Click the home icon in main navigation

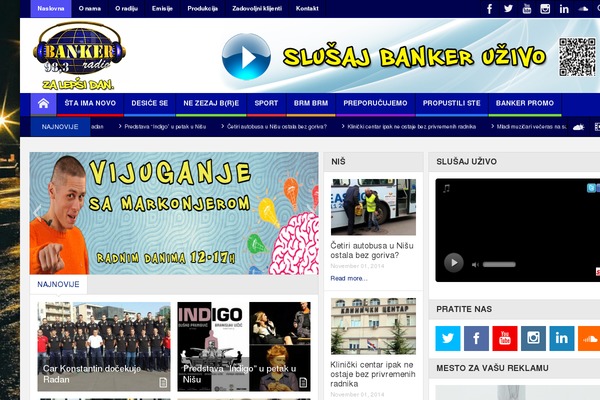click(43, 104)
